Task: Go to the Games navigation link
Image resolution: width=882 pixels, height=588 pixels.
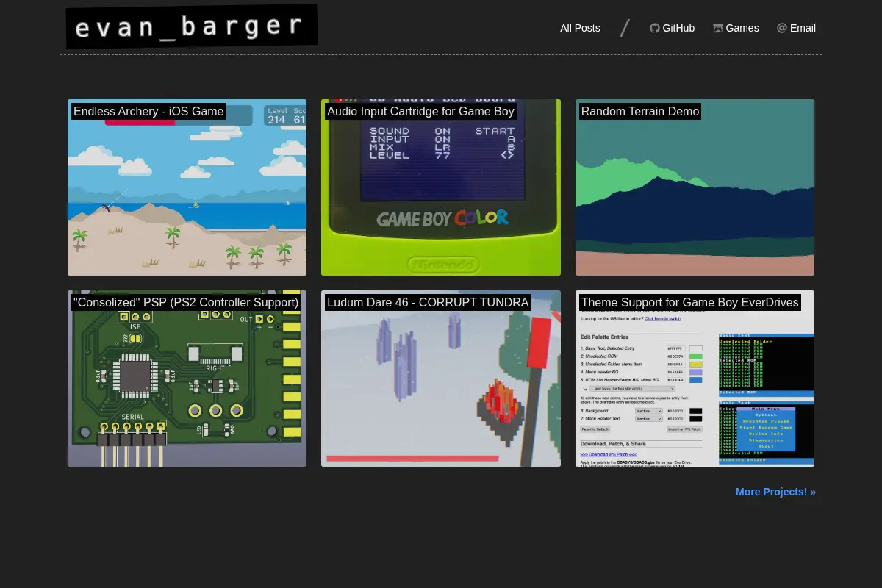Action: pos(736,28)
